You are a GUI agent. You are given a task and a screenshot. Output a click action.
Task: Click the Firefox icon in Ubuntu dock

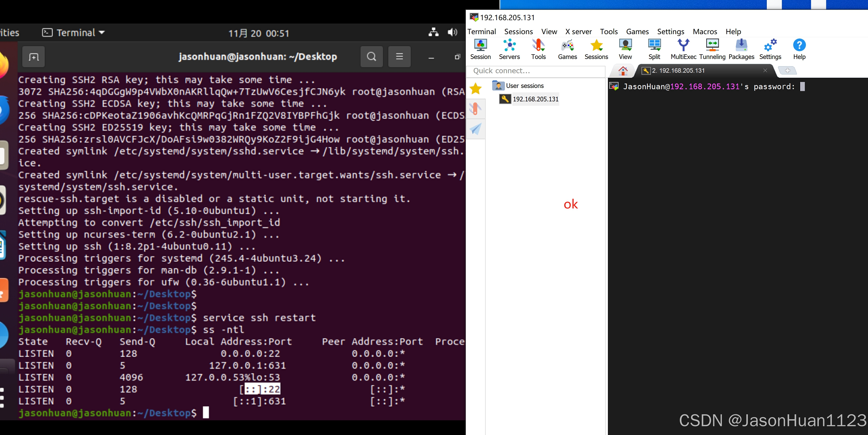pyautogui.click(x=3, y=65)
